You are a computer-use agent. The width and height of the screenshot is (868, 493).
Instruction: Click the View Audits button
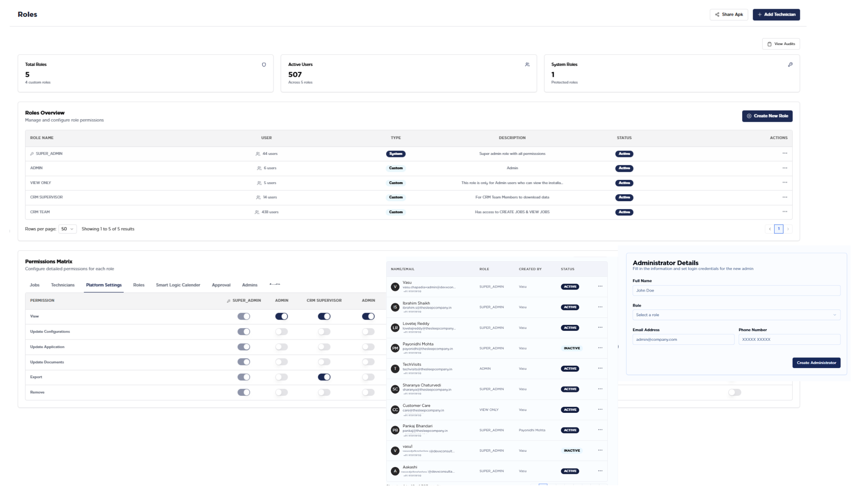781,44
